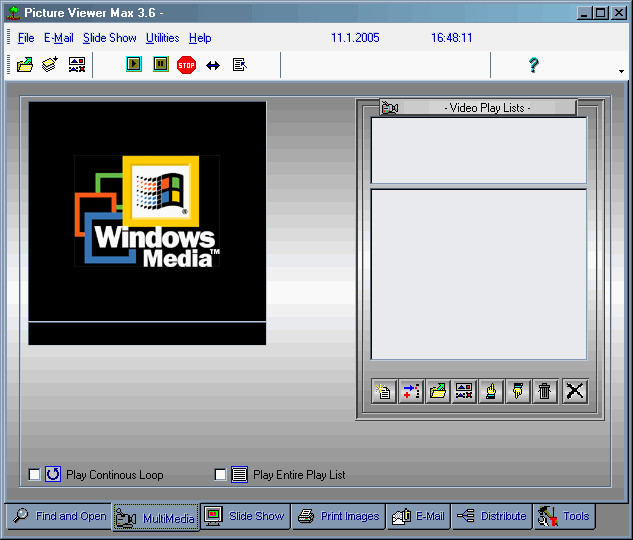Open the Slide Show menu in the menu bar
The image size is (633, 540).
pyautogui.click(x=109, y=38)
